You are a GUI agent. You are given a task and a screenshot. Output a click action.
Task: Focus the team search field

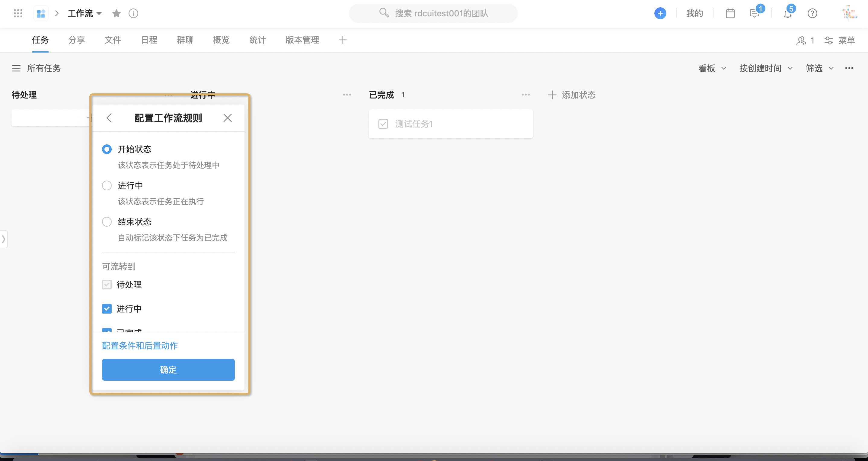(x=433, y=13)
